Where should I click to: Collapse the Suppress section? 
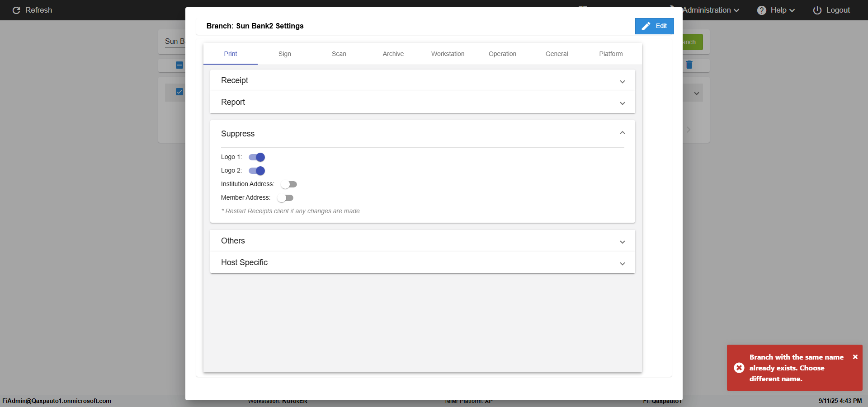tap(623, 133)
